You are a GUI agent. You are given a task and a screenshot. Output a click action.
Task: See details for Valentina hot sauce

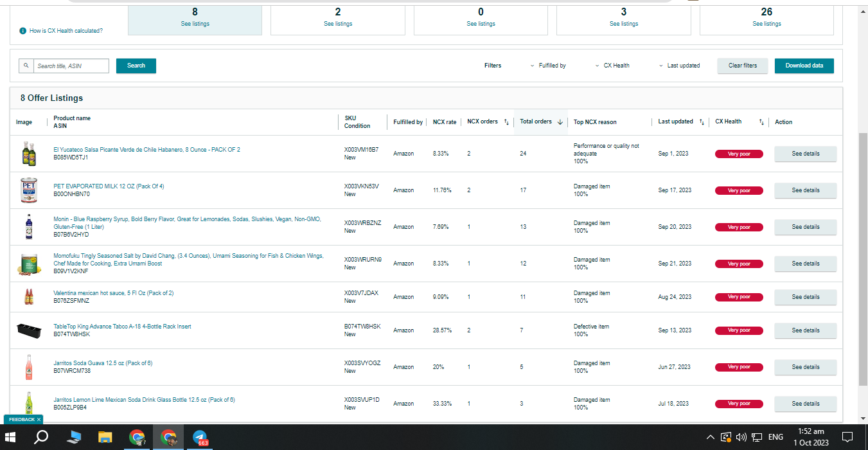pos(806,297)
